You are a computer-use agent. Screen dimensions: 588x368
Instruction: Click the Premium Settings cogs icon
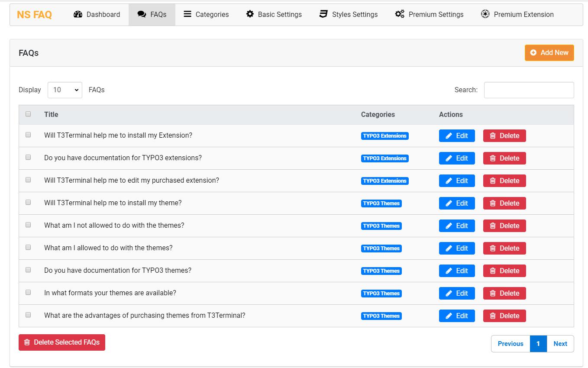400,14
